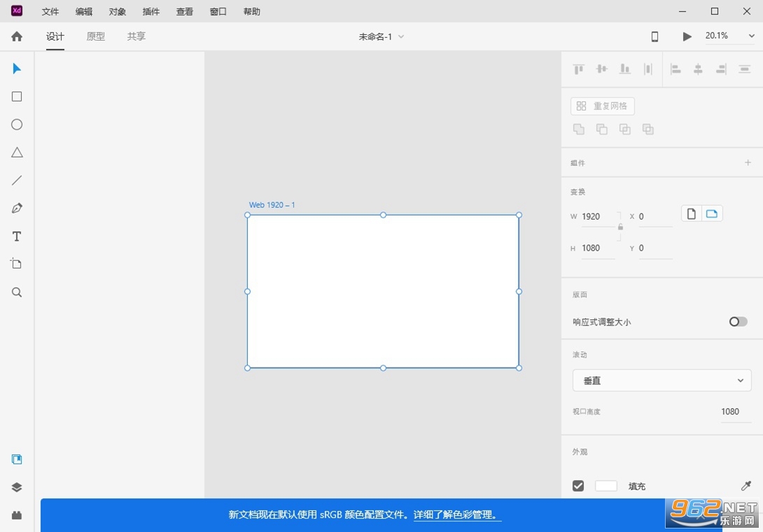This screenshot has height=532, width=763.
Task: Click the X position field
Action: [655, 216]
